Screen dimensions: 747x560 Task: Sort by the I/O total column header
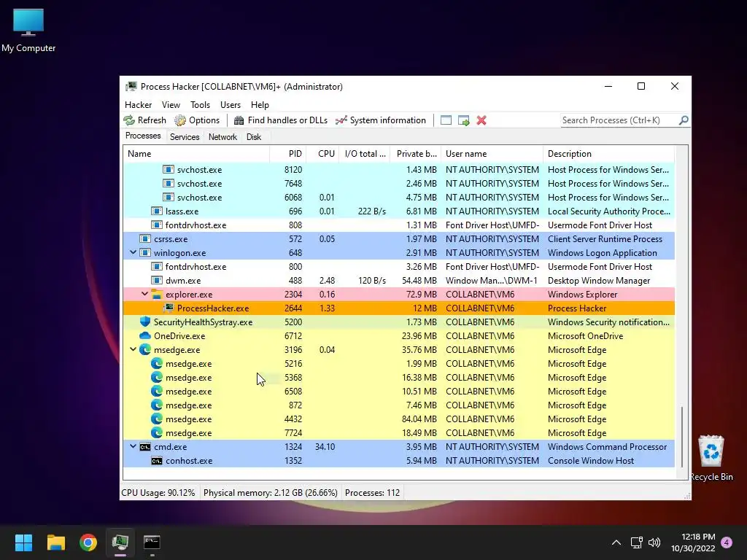click(365, 154)
